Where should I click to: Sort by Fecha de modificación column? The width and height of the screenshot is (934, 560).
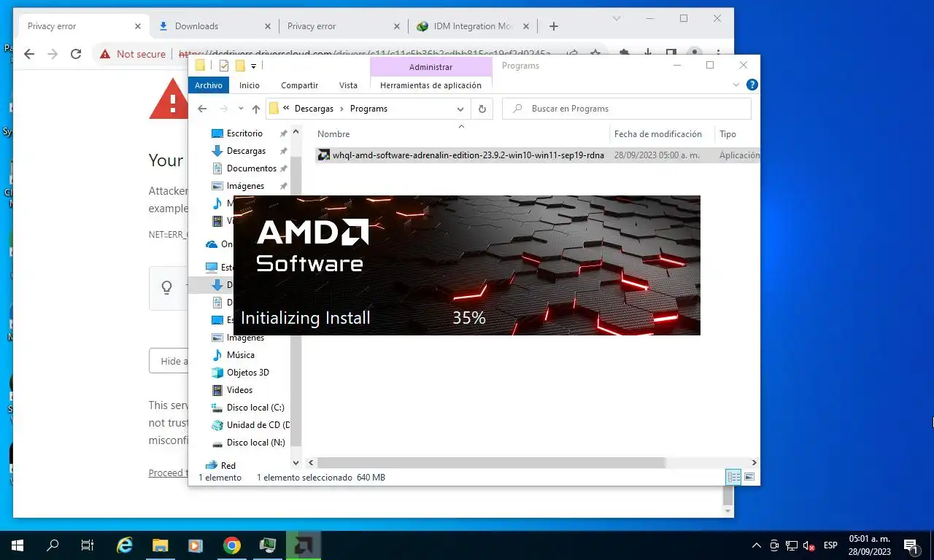pyautogui.click(x=658, y=134)
